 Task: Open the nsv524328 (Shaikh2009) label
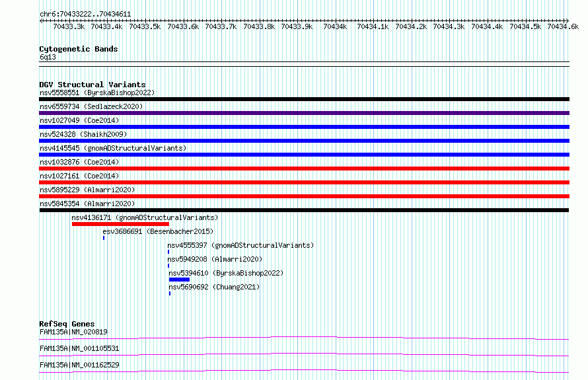coord(83,134)
